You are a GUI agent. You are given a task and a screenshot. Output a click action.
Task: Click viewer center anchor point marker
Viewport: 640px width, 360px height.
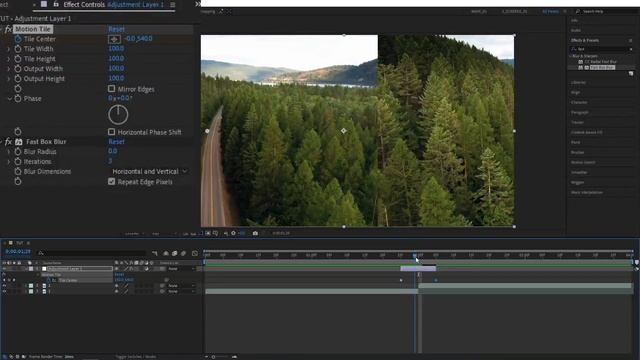click(x=344, y=131)
